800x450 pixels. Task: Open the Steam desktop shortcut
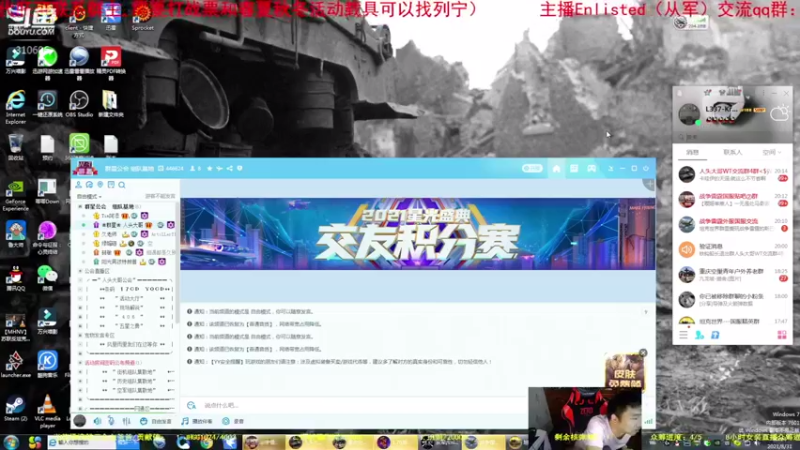pos(15,408)
